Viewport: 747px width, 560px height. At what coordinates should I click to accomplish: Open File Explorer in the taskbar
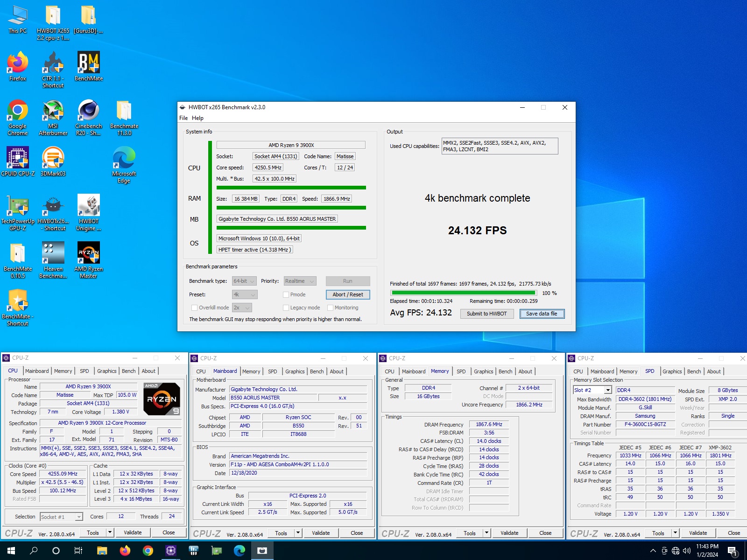pos(102,551)
